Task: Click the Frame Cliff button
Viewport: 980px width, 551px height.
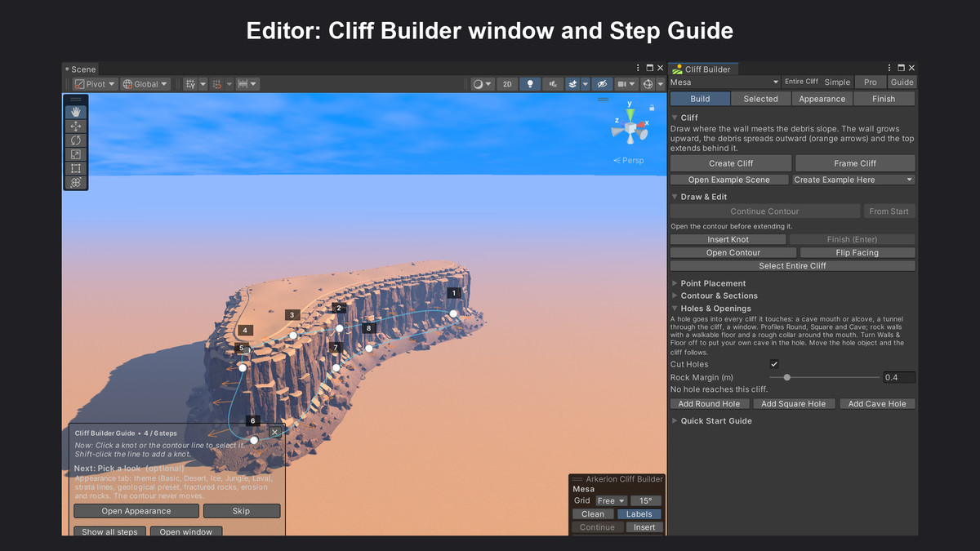Action: (x=855, y=163)
